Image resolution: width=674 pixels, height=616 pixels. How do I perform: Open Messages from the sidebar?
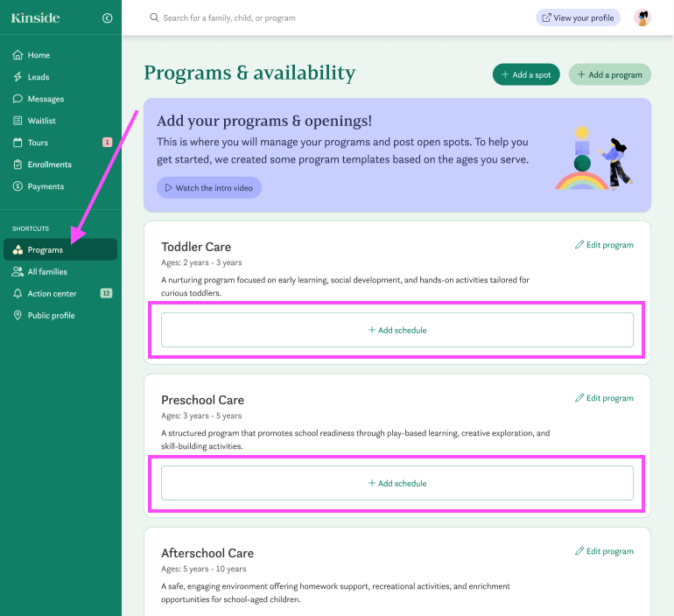[46, 99]
